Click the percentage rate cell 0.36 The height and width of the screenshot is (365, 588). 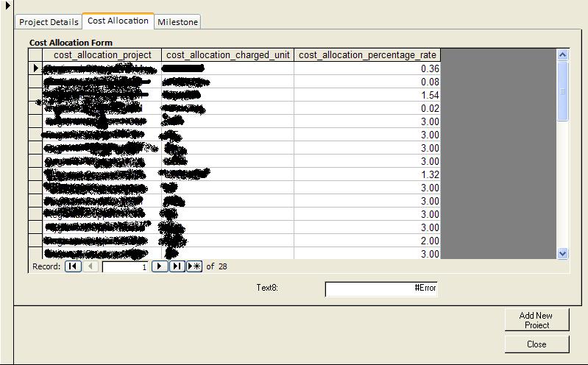point(367,68)
